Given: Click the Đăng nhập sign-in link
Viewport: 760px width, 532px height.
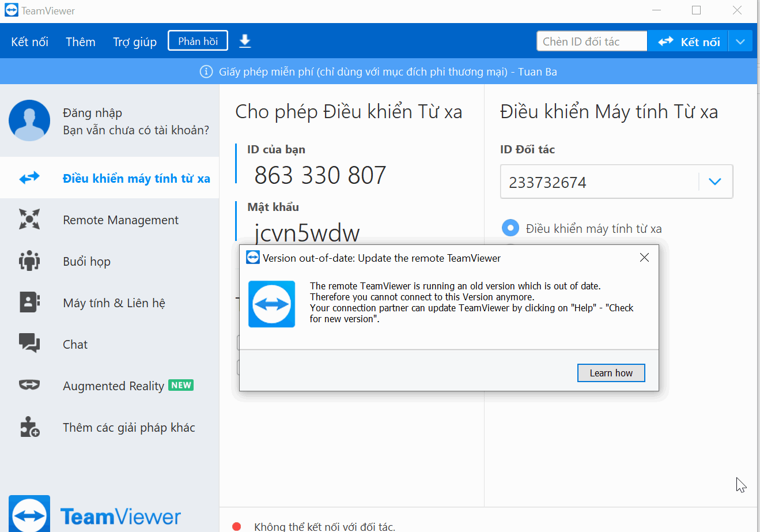Looking at the screenshot, I should coord(92,112).
